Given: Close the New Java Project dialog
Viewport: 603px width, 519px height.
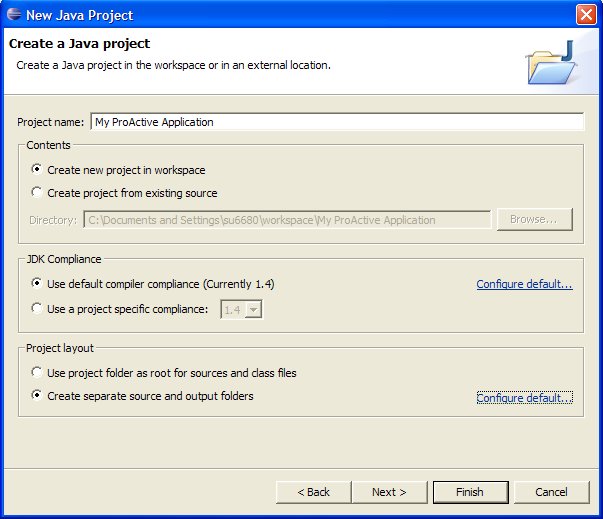Looking at the screenshot, I should coord(587,15).
